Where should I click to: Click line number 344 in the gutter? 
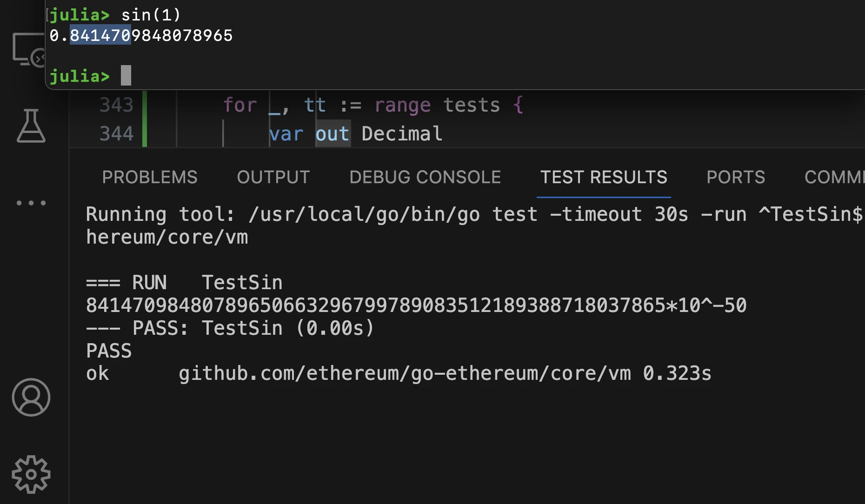(117, 134)
